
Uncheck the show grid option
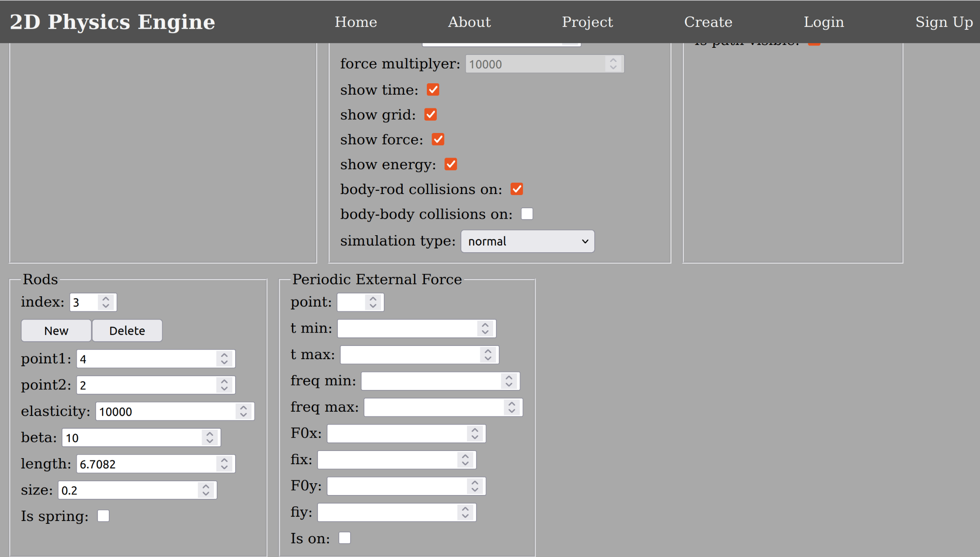coord(430,114)
